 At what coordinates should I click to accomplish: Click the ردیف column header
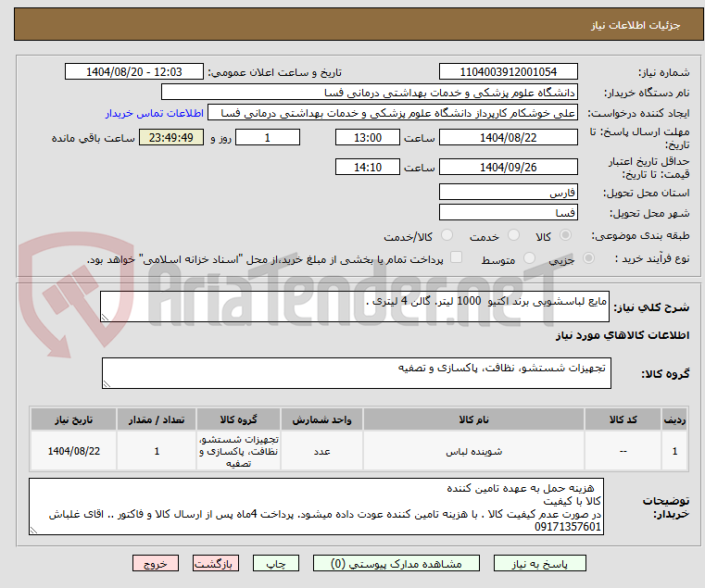coord(674,419)
